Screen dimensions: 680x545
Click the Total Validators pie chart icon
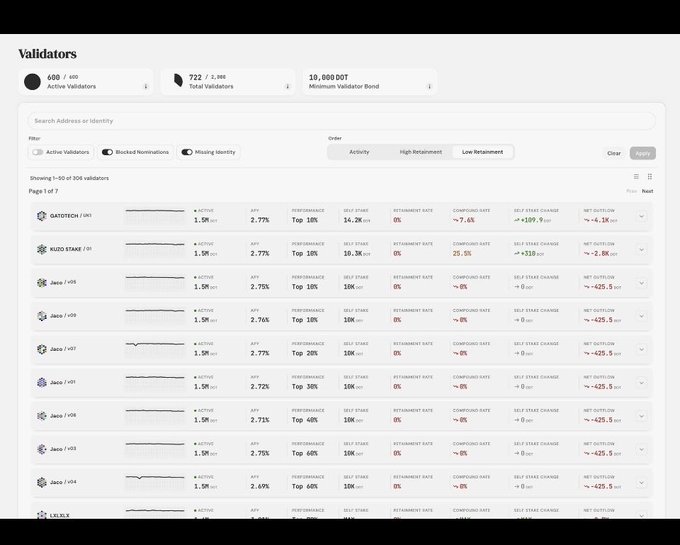point(178,80)
